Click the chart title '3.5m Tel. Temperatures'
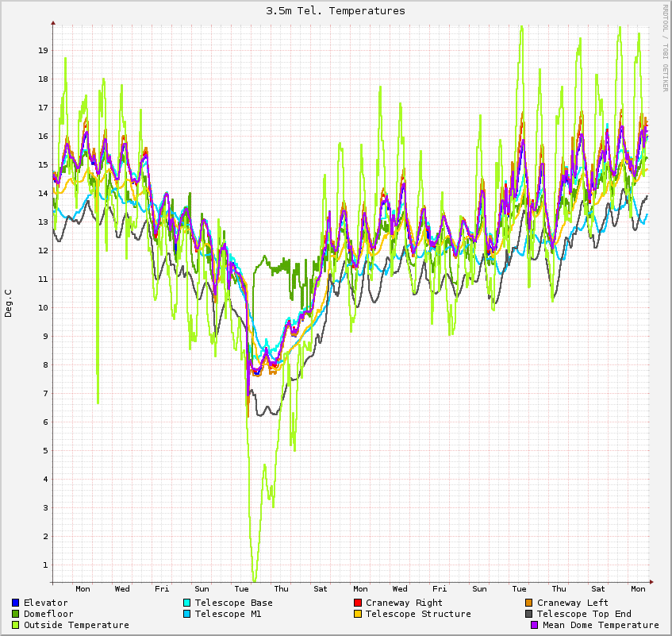The image size is (672, 636). (336, 11)
